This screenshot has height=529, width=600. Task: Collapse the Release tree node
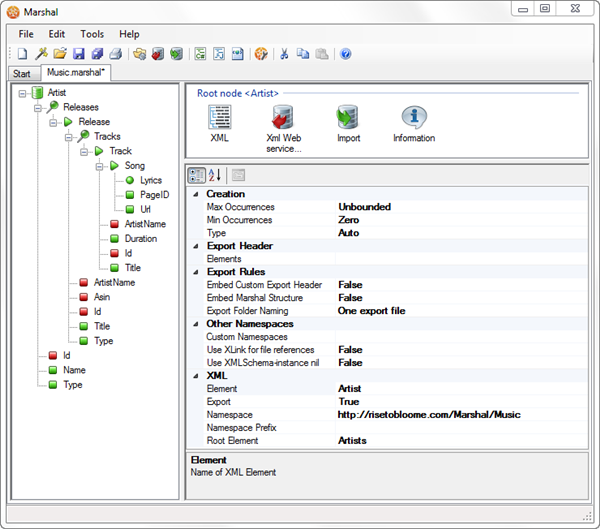click(53, 122)
